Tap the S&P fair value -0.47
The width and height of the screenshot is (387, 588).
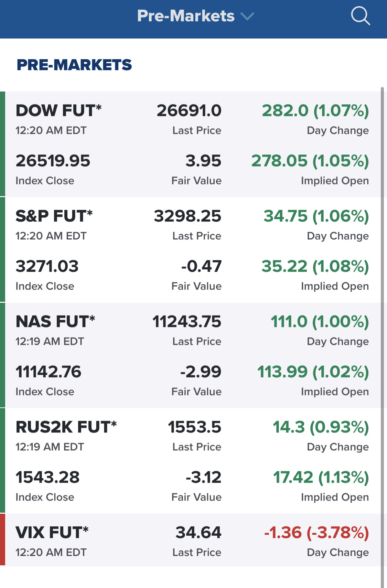pos(201,267)
